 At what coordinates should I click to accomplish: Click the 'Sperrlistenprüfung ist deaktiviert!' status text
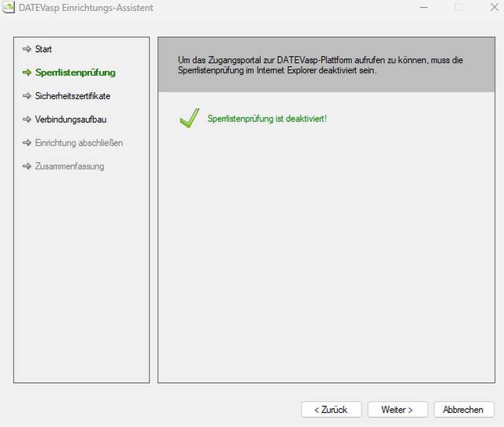click(267, 119)
